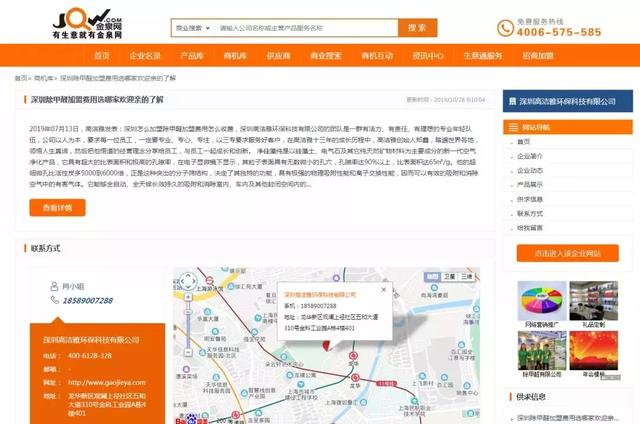This screenshot has width=640, height=424.
Task: Click the hotline telephone icon
Action: [x=505, y=28]
